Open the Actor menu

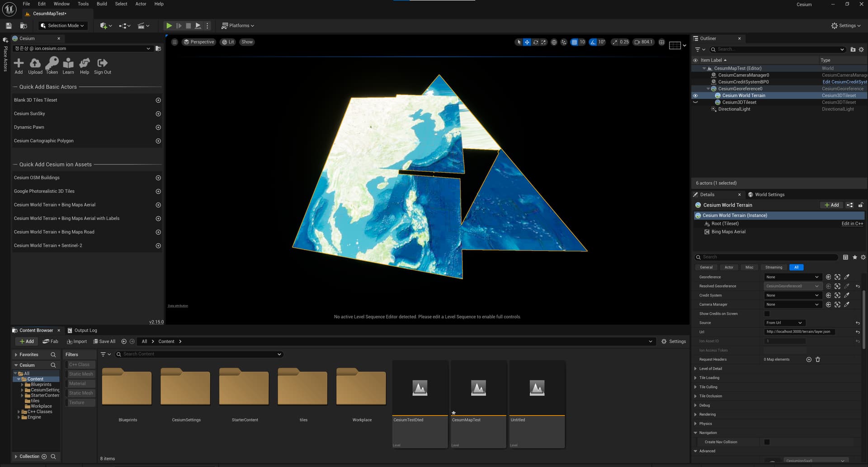[141, 4]
